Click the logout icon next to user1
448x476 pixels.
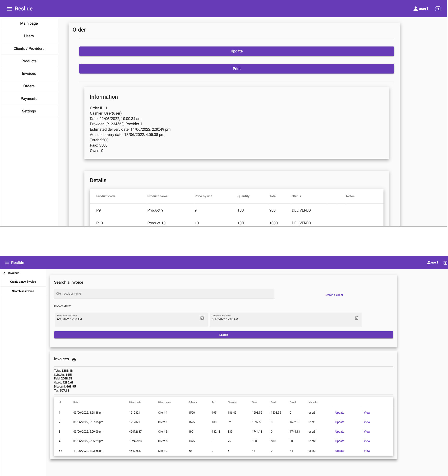(438, 9)
